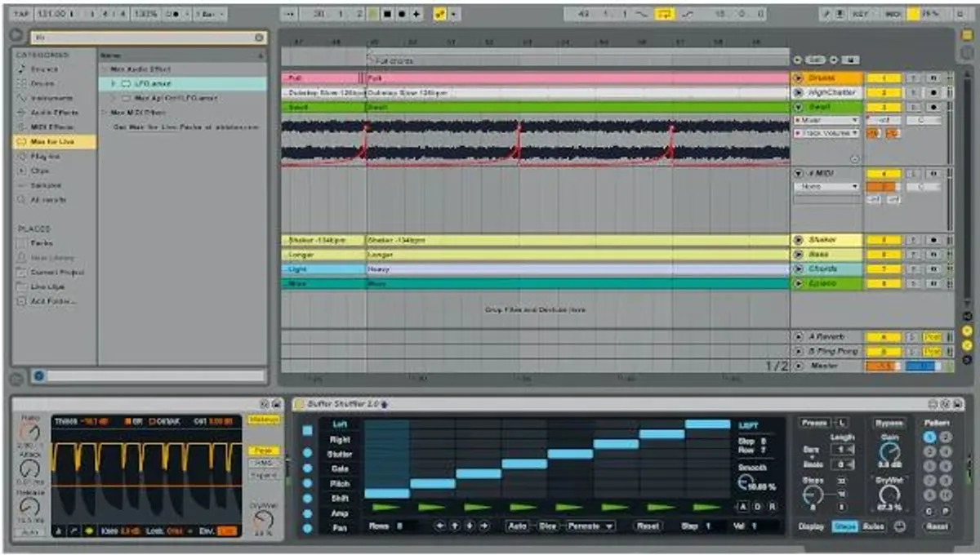Click the Permute button in Buffer Shuffler
980x555 pixels.
coord(584,526)
